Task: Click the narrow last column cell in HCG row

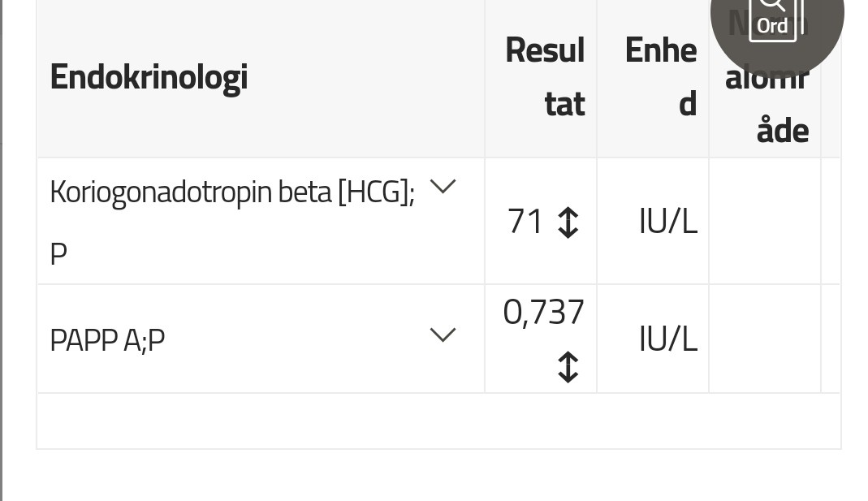Action: (831, 221)
